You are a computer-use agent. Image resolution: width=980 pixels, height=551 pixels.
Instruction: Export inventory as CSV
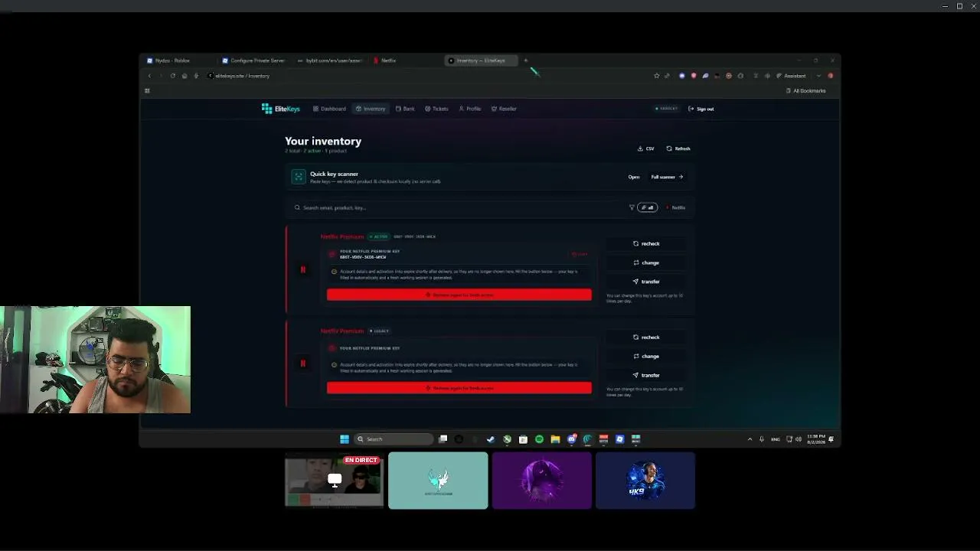coord(646,148)
